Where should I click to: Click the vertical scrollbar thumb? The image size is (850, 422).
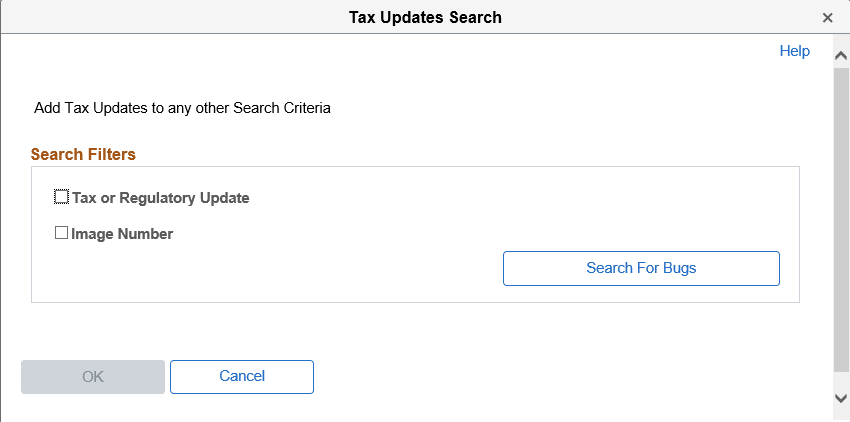point(841,220)
